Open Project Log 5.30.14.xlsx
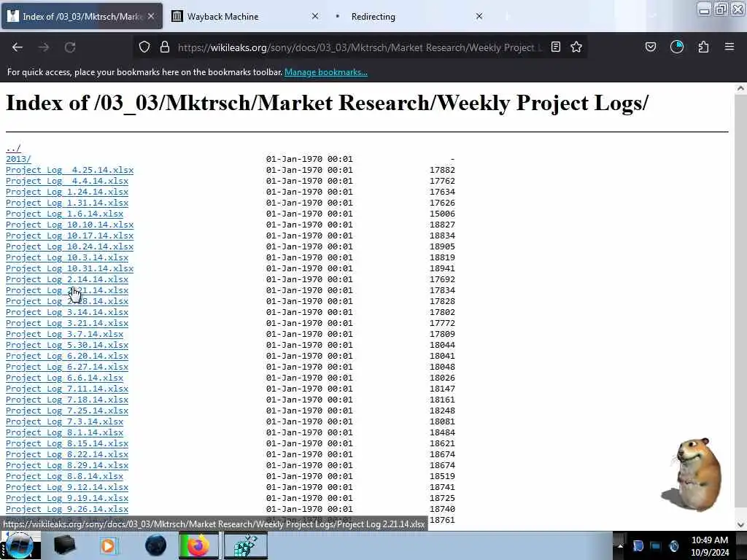Screen dimensions: 747x560 coord(67,345)
